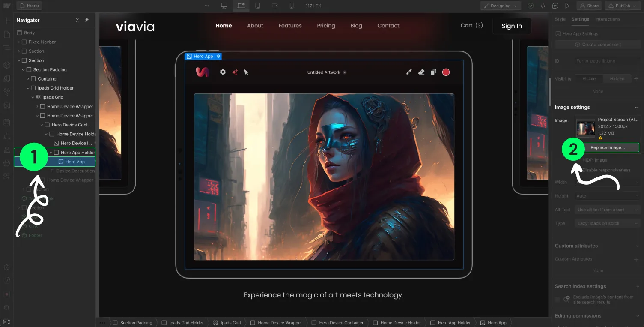644x327 pixels.
Task: Toggle Exclude image's content from search
Action: coord(558,299)
